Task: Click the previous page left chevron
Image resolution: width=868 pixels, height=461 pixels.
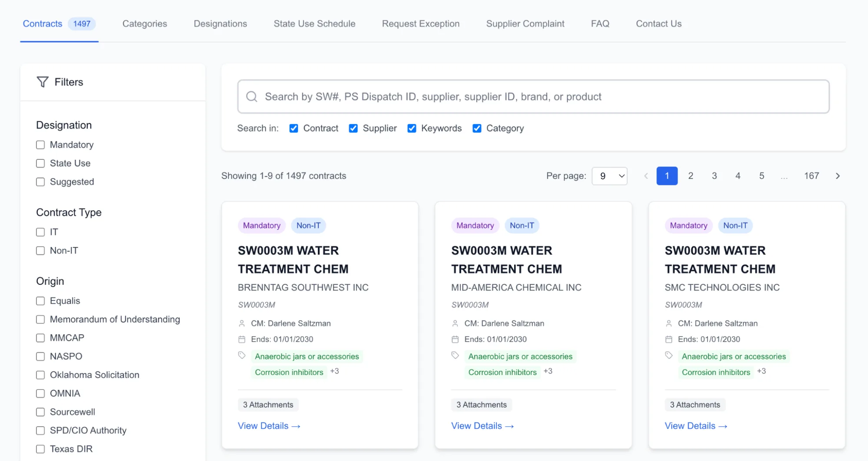Action: click(646, 176)
